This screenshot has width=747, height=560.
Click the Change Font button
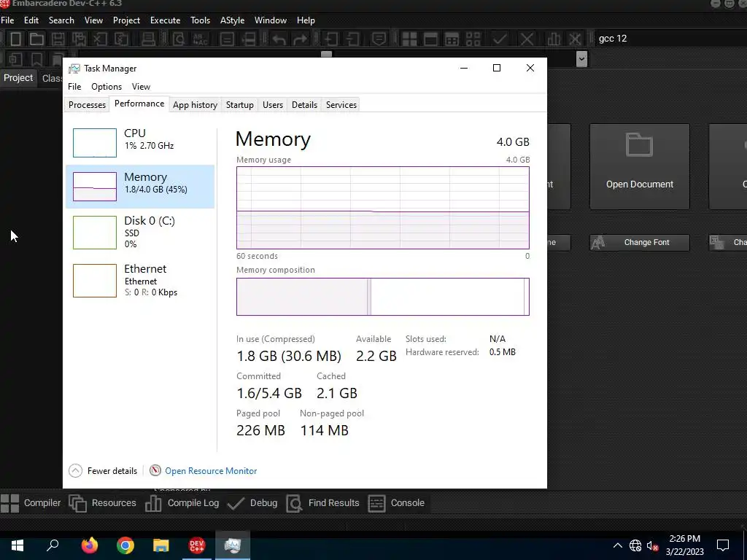639,242
